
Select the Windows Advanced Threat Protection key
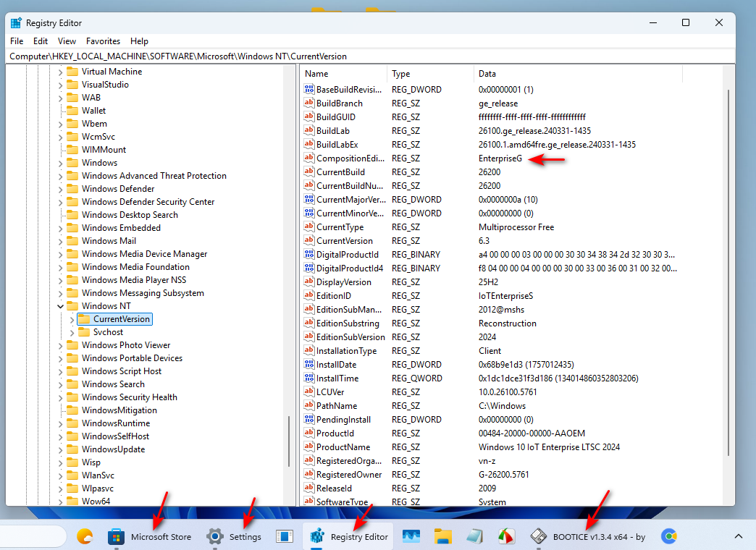pos(154,175)
